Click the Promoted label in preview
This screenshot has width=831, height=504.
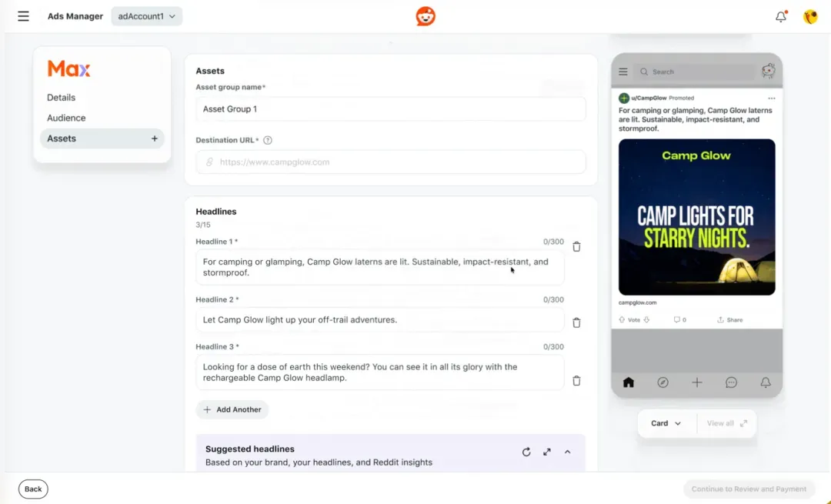(x=682, y=98)
